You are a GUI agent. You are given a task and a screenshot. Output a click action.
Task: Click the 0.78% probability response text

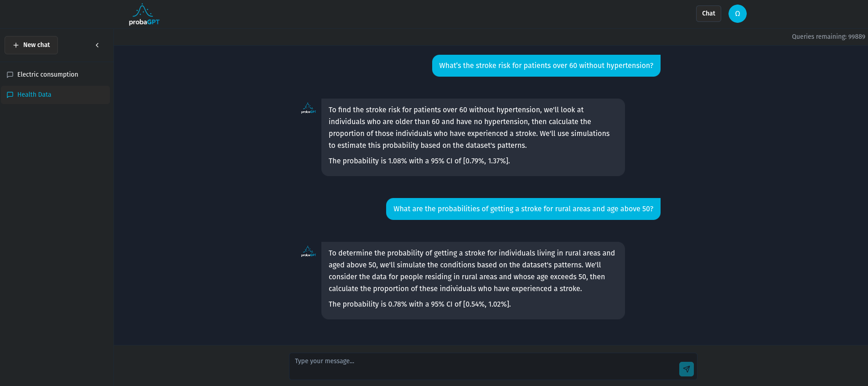419,304
